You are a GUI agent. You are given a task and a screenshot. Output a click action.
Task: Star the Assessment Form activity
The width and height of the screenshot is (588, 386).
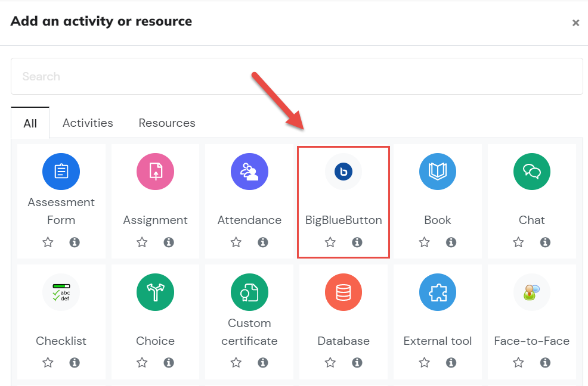click(48, 242)
